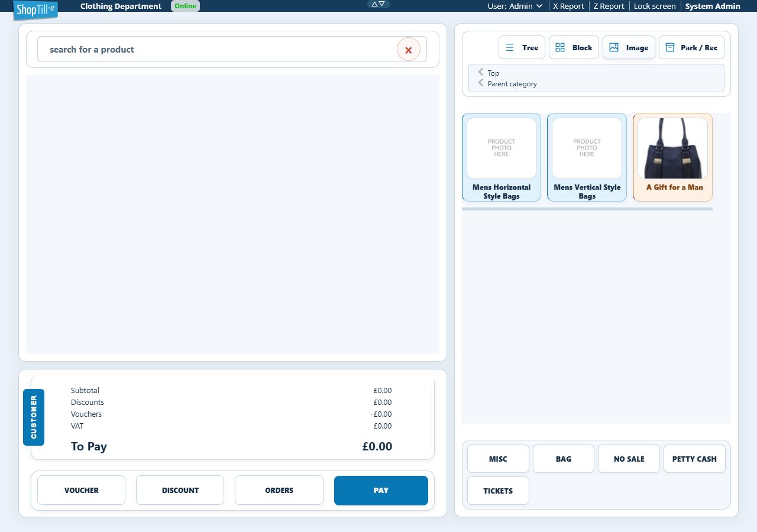This screenshot has width=757, height=532.
Task: Click the Subtotal label
Action: (85, 390)
